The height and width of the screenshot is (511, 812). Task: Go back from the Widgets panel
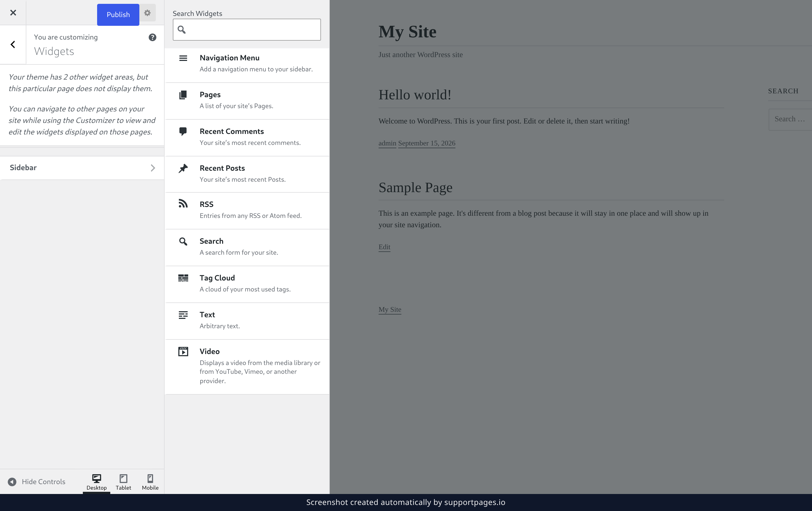tap(13, 44)
